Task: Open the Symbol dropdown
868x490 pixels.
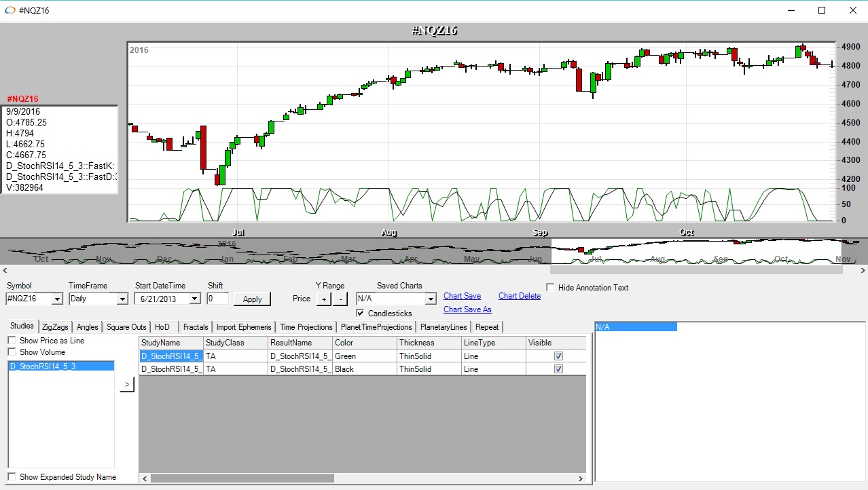Action: pos(56,299)
